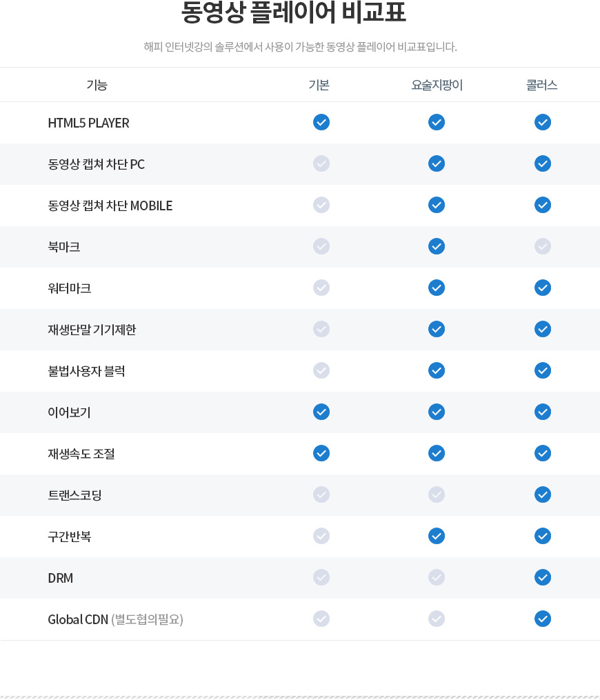Click the greyed 트랜스코딩 check under 요술지팡이
This screenshot has width=600, height=700.
tap(437, 494)
